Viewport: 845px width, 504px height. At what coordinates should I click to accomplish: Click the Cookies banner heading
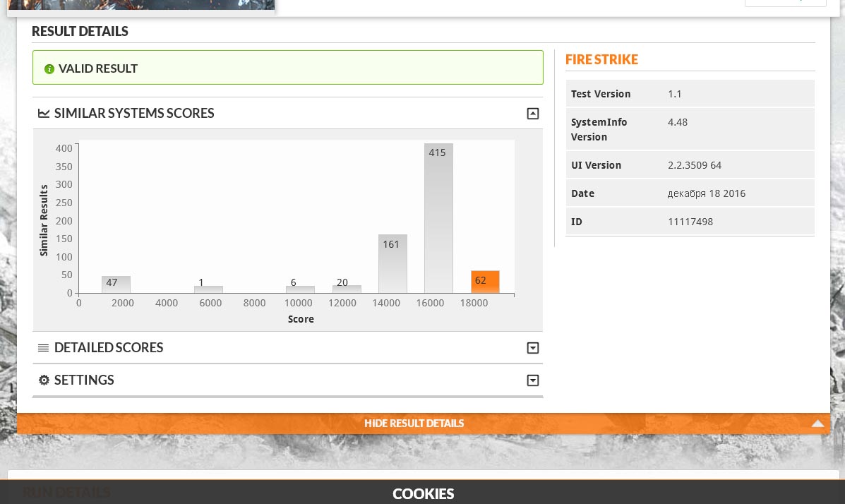[x=423, y=493]
